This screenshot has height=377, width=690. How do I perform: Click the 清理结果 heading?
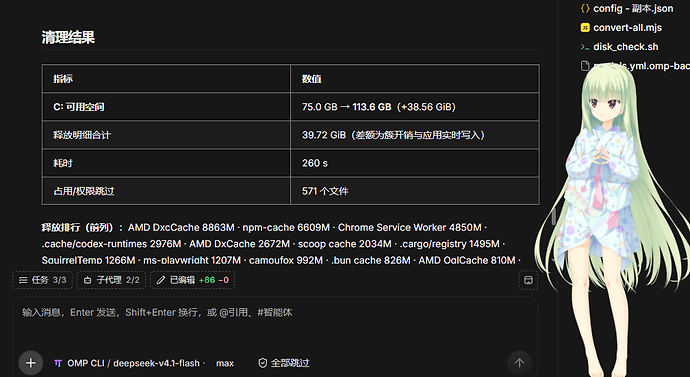(68, 37)
